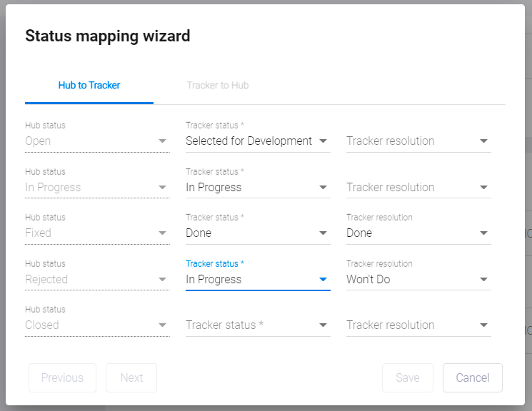Open Tracker resolution Done dropdown
Image resolution: width=532 pixels, height=411 pixels.
tap(418, 233)
